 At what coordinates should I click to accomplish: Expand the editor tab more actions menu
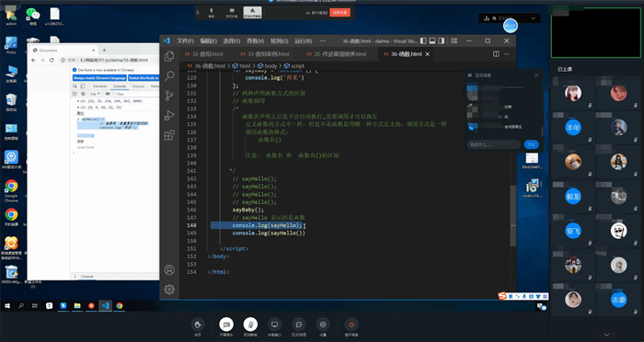coord(507,54)
